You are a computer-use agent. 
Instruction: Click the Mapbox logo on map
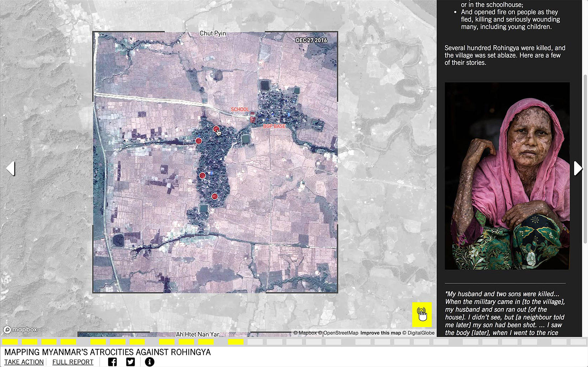20,329
